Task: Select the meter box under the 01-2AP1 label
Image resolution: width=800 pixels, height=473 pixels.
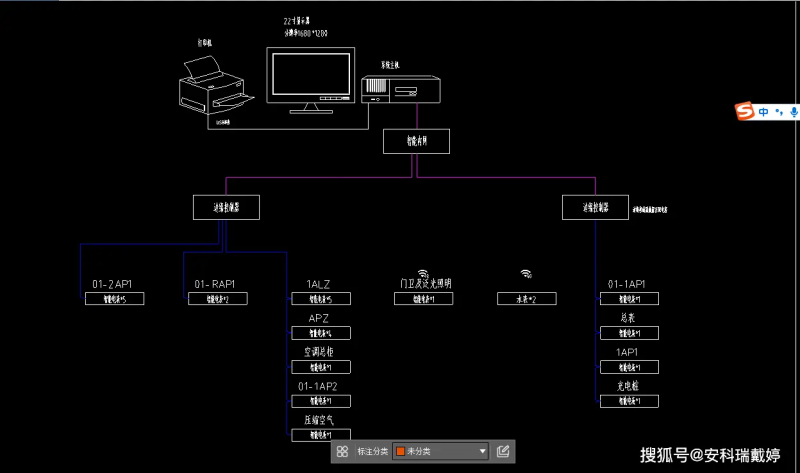Action: (x=114, y=298)
